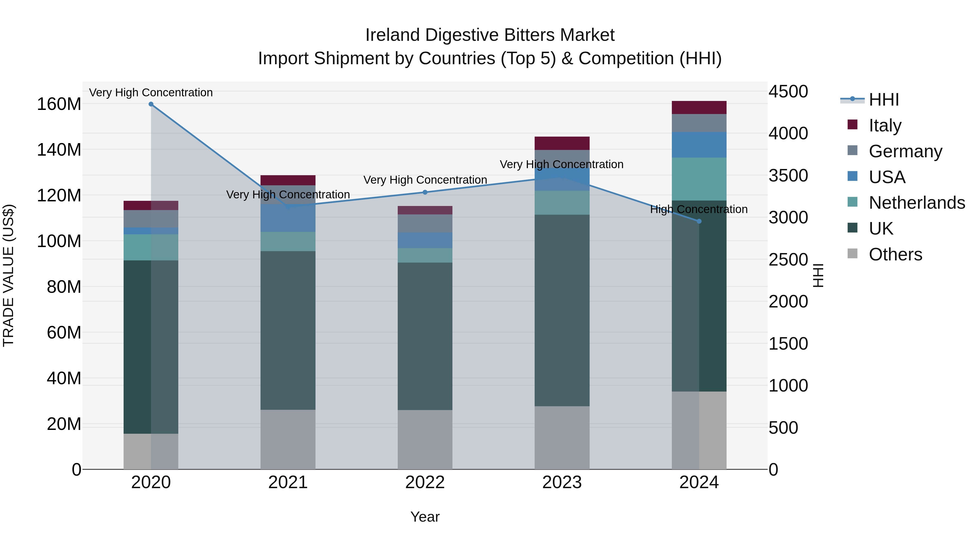Image resolution: width=980 pixels, height=551 pixels.
Task: Click the rotated 'HHI' right axis title
Action: (819, 276)
